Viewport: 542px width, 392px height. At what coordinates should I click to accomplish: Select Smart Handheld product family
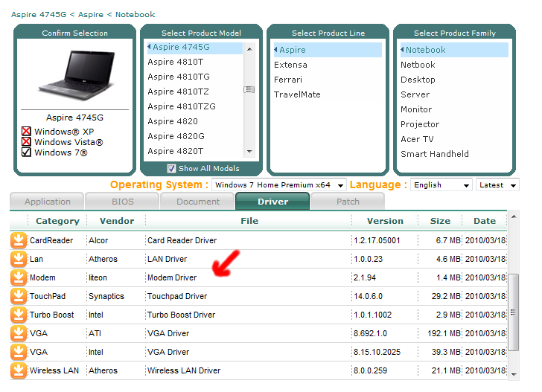coord(435,154)
